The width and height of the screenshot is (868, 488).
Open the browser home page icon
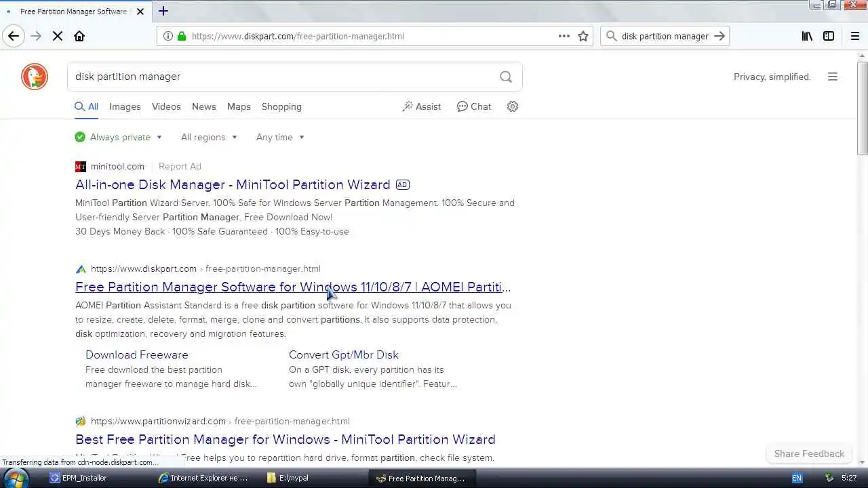coord(79,36)
